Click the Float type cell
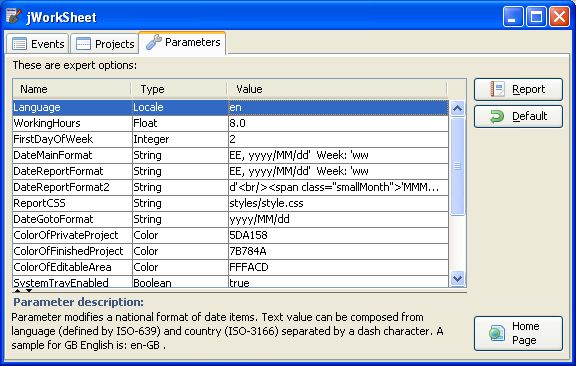The width and height of the screenshot is (576, 366). click(x=180, y=123)
